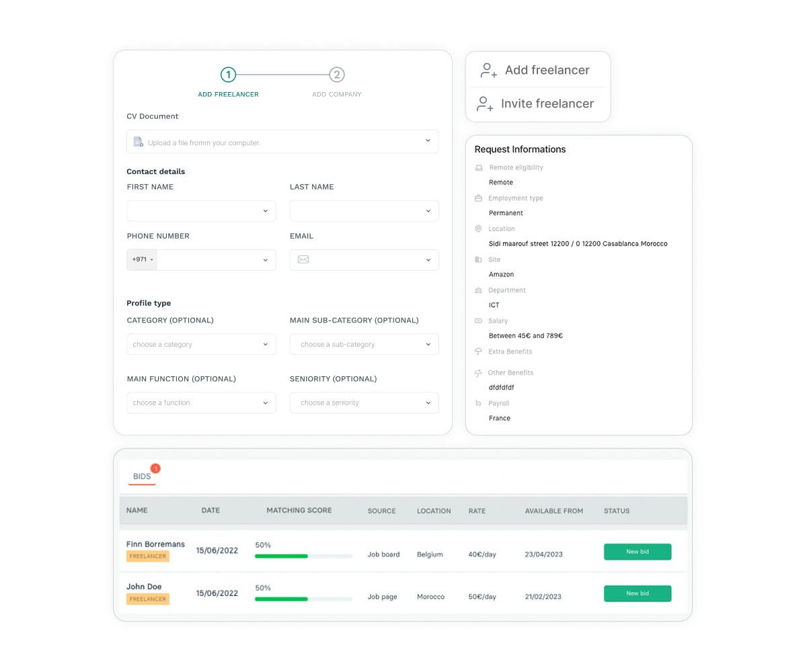The height and width of the screenshot is (672, 807).
Task: Click the Extra Benefits umbrella icon
Action: click(x=478, y=351)
